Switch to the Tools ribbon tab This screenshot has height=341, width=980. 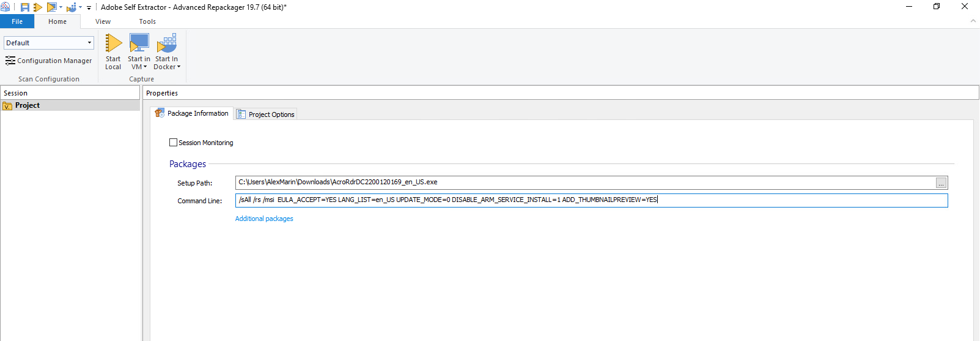[x=147, y=21]
